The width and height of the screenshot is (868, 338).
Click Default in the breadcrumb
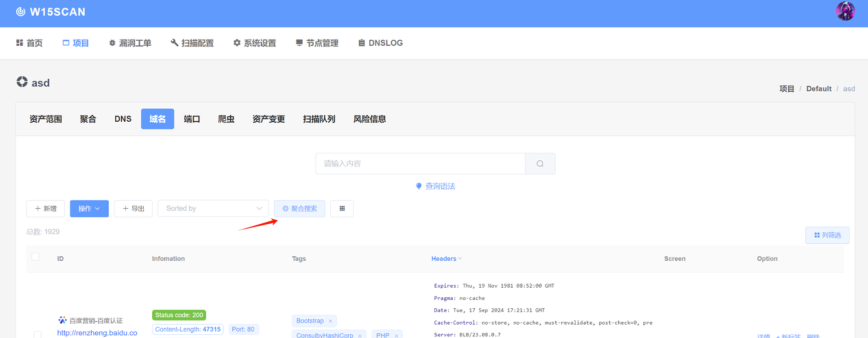pos(818,89)
